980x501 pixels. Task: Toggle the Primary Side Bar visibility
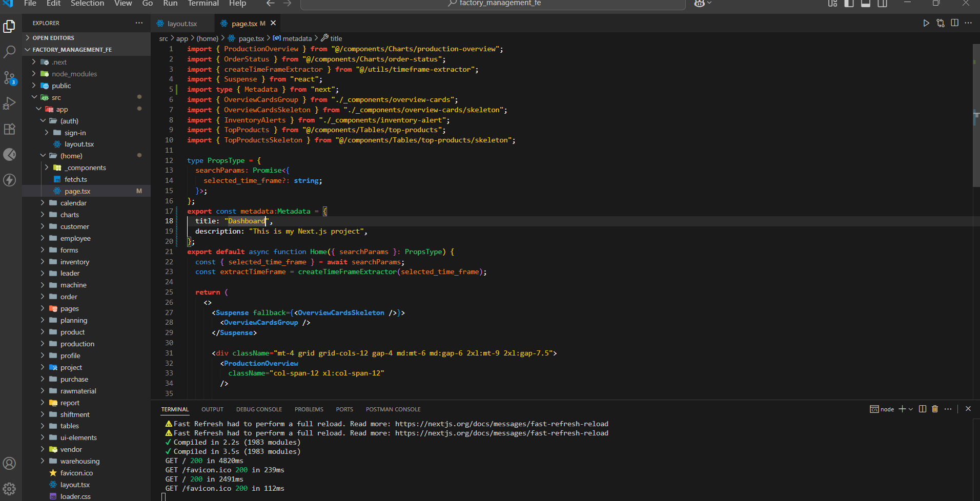849,4
